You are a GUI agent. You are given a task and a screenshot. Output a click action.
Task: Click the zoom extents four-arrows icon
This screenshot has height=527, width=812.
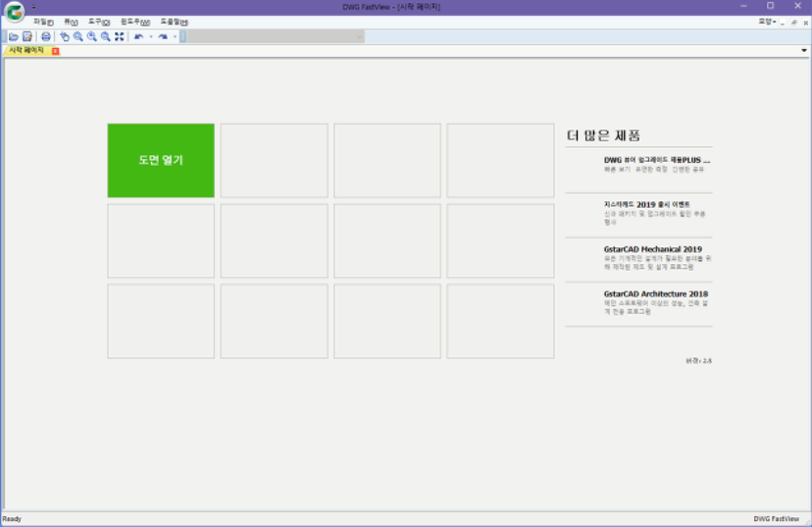click(x=120, y=36)
